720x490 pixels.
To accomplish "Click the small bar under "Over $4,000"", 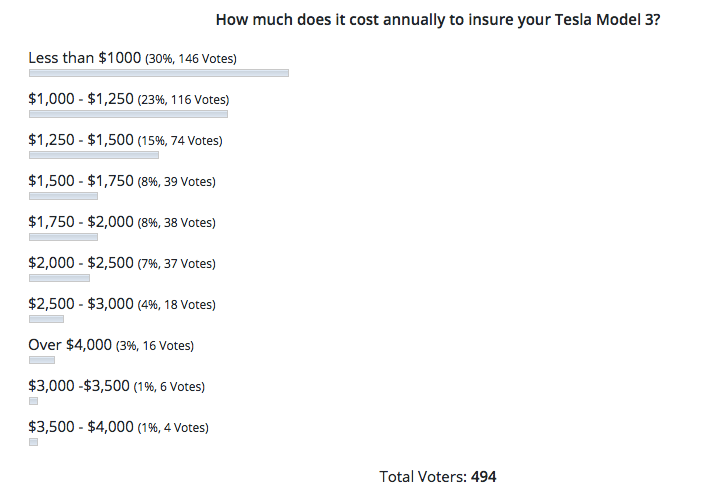I will pos(42,360).
